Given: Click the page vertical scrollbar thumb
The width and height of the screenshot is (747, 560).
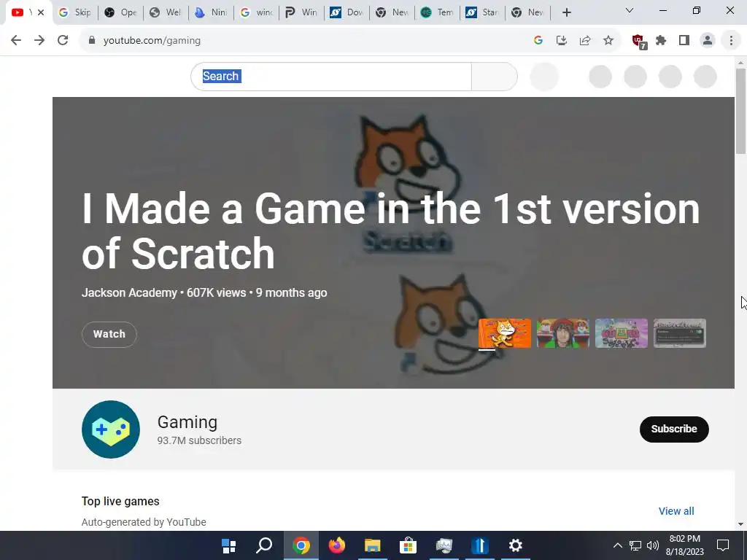Looking at the screenshot, I should (740, 111).
